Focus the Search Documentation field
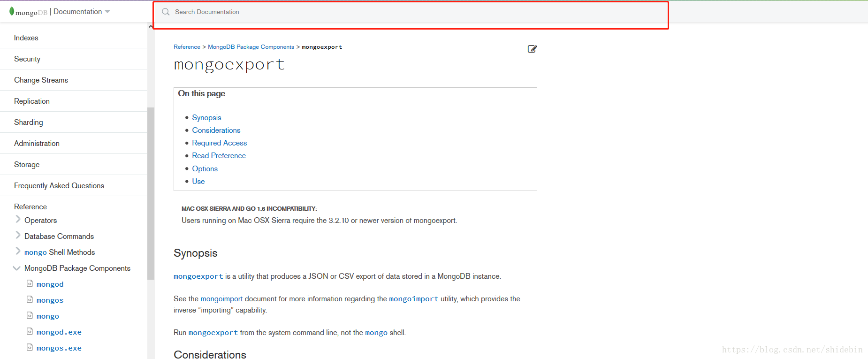This screenshot has height=359, width=868. click(411, 12)
